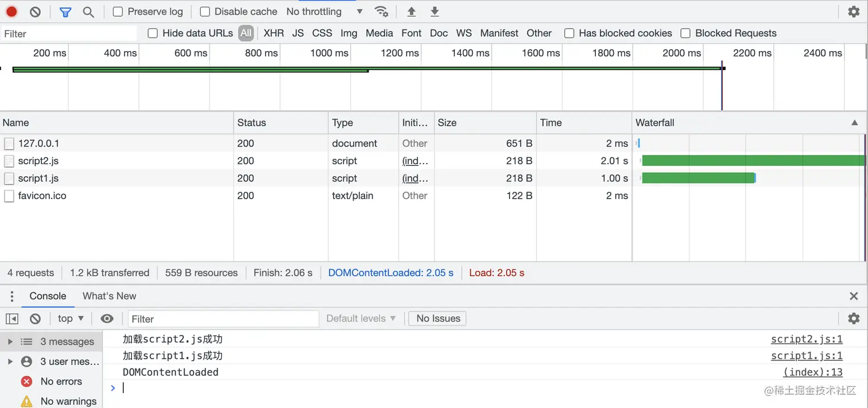
Task: Focus the console Filter input field
Action: [223, 318]
